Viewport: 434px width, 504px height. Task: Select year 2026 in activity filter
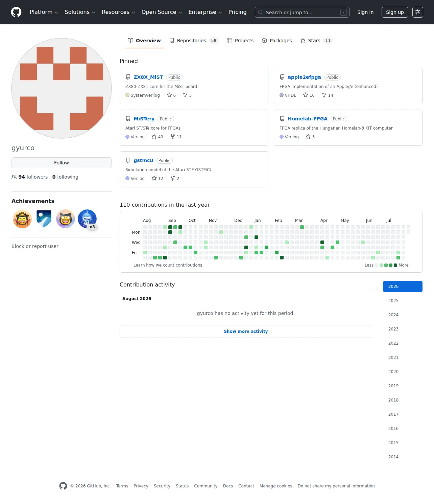pos(403,287)
